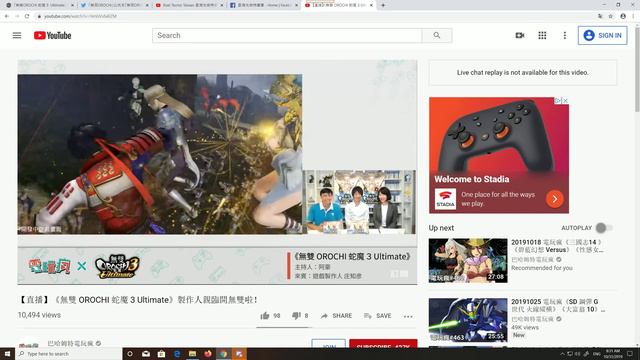640x360 pixels.
Task: Open File Explorer from taskbar
Action: click(x=192, y=354)
